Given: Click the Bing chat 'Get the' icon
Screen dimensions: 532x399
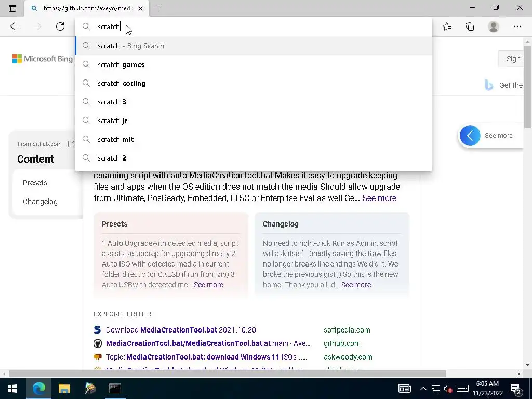Looking at the screenshot, I should point(489,85).
